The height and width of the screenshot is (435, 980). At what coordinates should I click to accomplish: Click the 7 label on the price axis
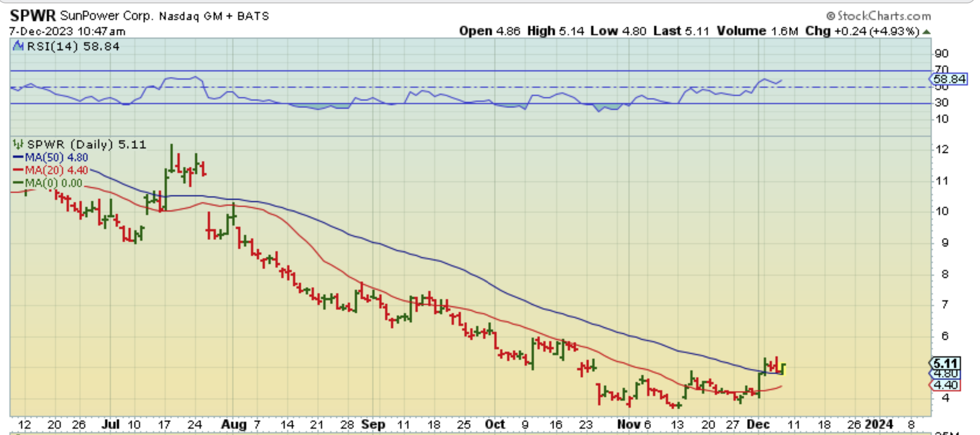[945, 305]
